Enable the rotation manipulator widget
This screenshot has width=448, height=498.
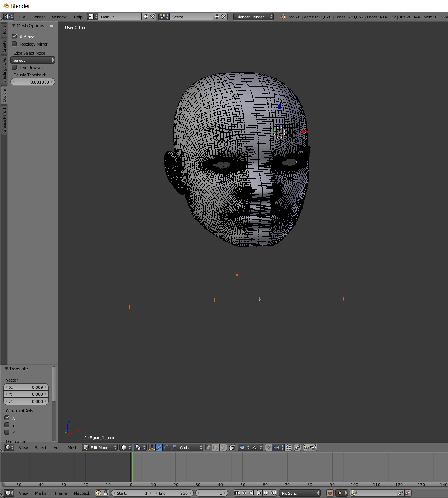166,447
